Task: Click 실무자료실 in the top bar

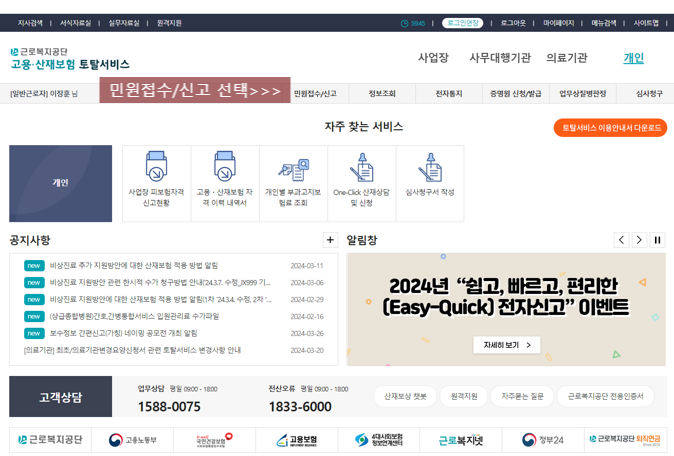Action: 124,23
